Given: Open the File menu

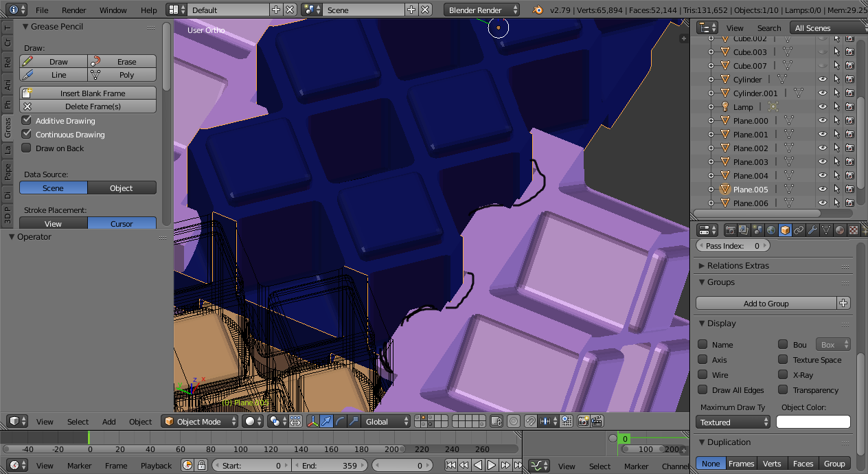Looking at the screenshot, I should (x=42, y=10).
